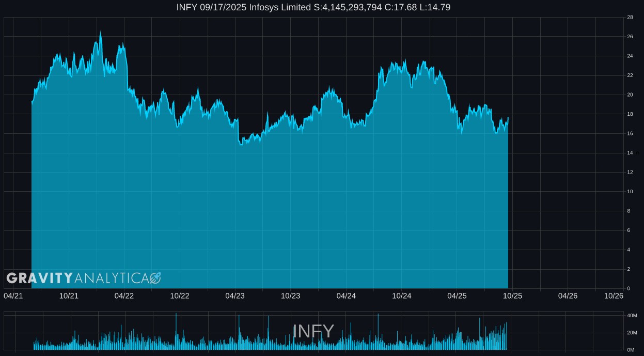Choose the 04/23 date label
This screenshot has height=356, width=644.
tap(235, 296)
